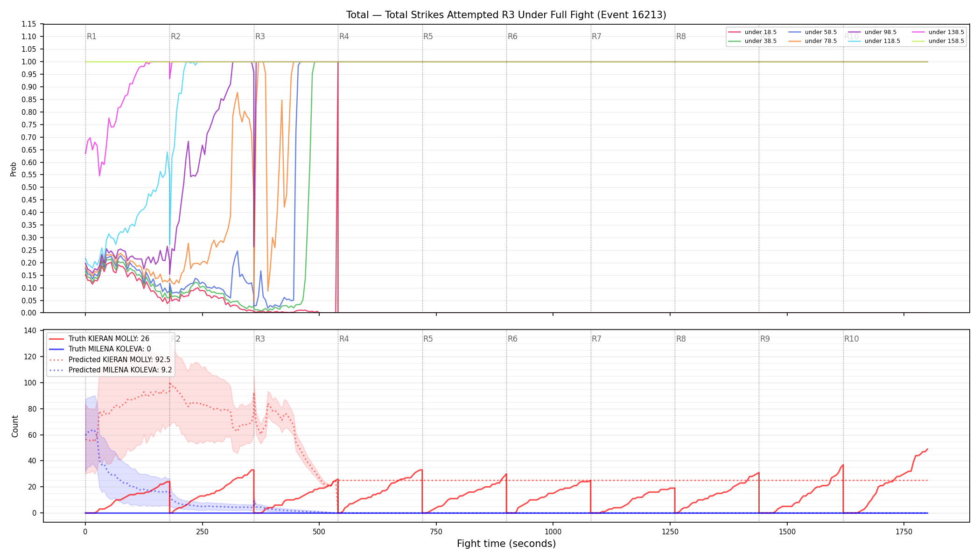Click the 60 tick on the Count axis
980x560 pixels.
pos(32,435)
